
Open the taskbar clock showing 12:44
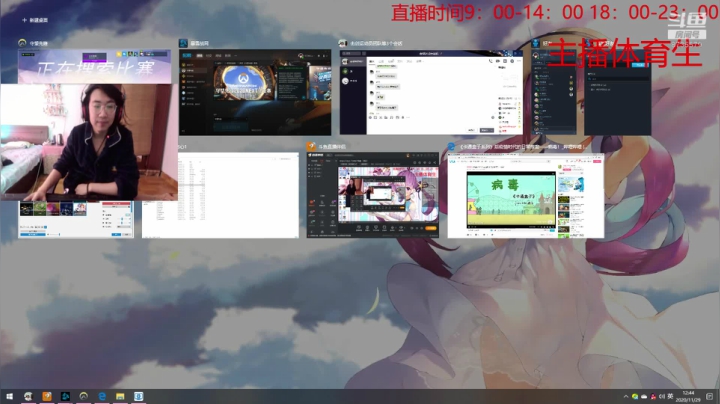tap(688, 397)
